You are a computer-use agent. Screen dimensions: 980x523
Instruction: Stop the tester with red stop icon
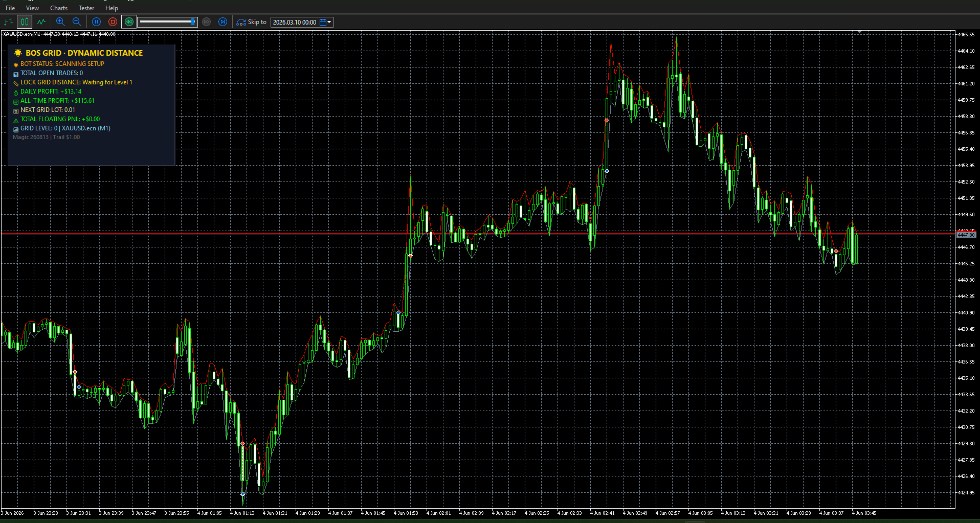coord(113,22)
